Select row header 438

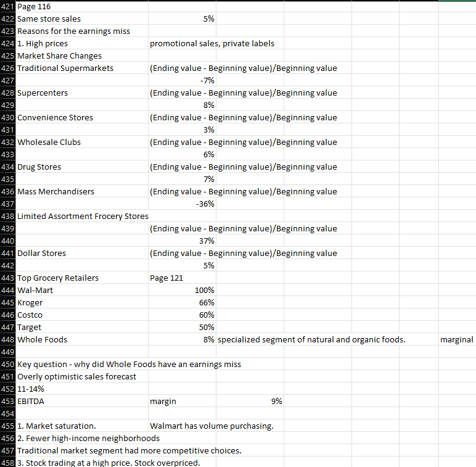point(7,216)
